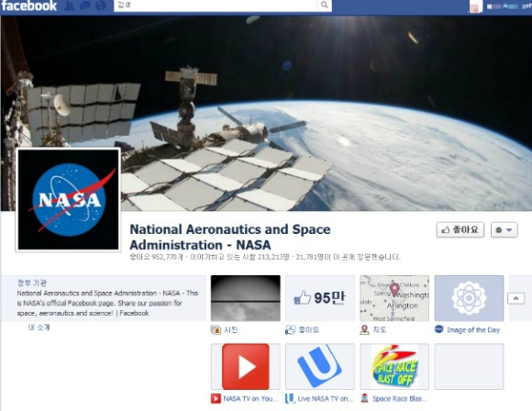
Task: Click the 정부 기관 category link
Action: coord(32,283)
